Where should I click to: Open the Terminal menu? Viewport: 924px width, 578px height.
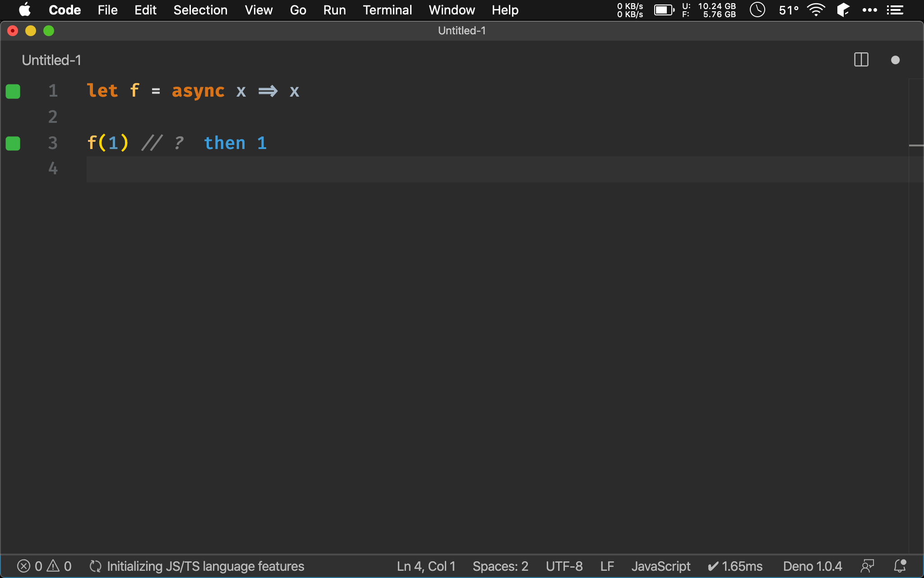coord(387,10)
